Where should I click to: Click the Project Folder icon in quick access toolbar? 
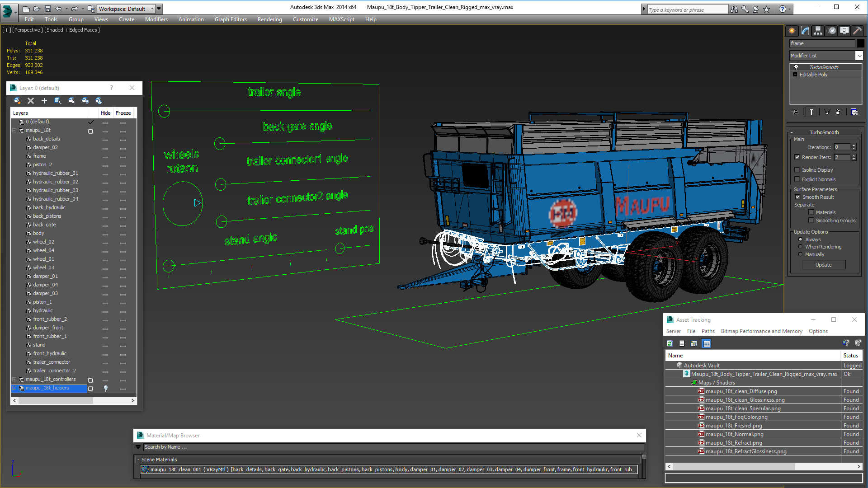coord(91,9)
